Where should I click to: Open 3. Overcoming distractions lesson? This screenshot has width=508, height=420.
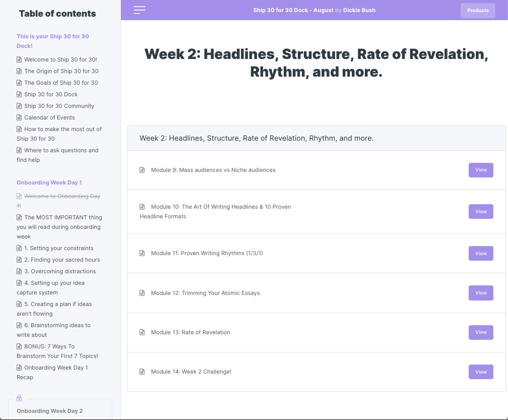click(x=60, y=272)
